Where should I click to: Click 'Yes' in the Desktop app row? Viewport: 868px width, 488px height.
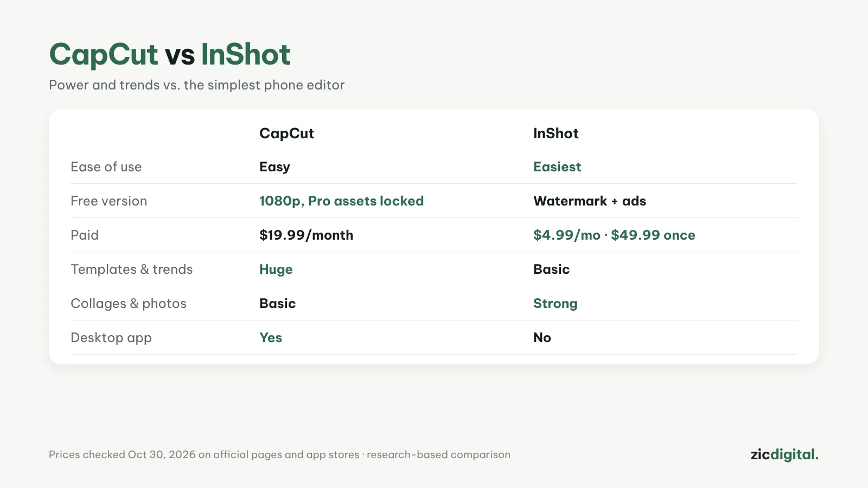tap(271, 338)
